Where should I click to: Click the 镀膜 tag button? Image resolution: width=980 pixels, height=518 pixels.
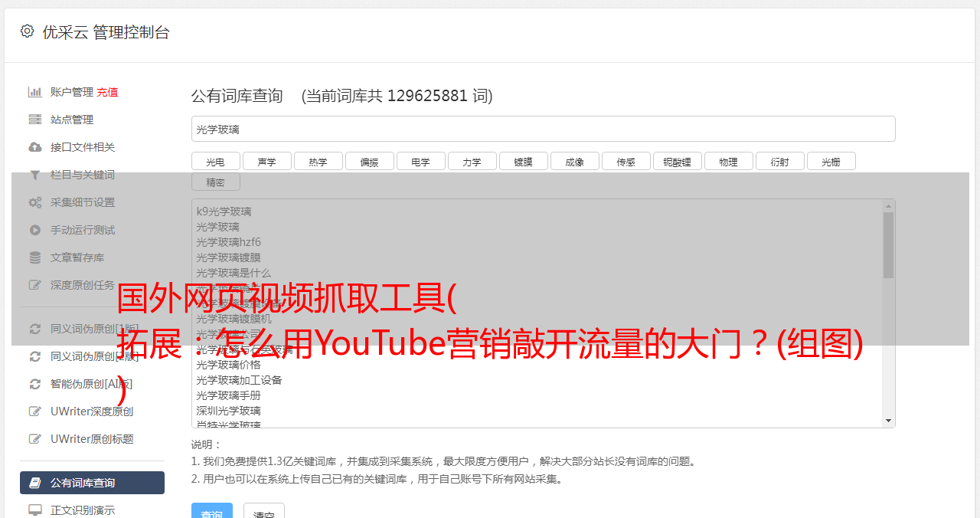tap(523, 162)
